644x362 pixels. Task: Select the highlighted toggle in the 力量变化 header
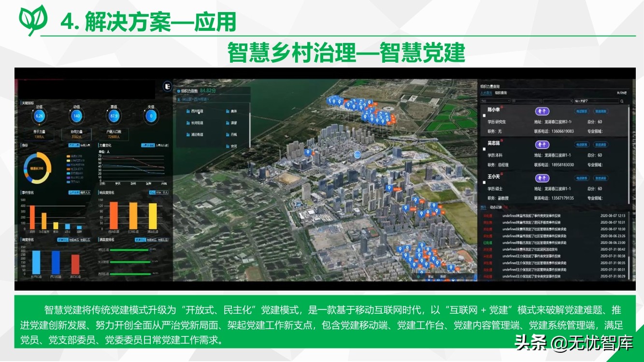[x=148, y=145]
